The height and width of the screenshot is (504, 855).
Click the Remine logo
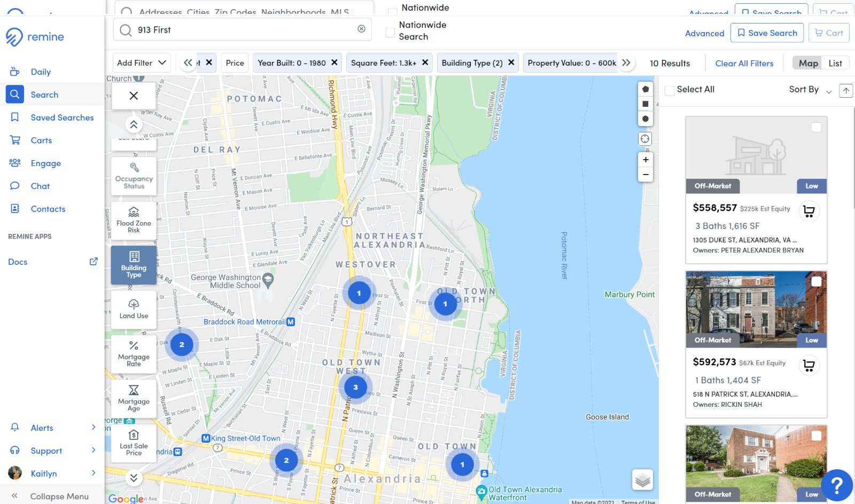35,37
